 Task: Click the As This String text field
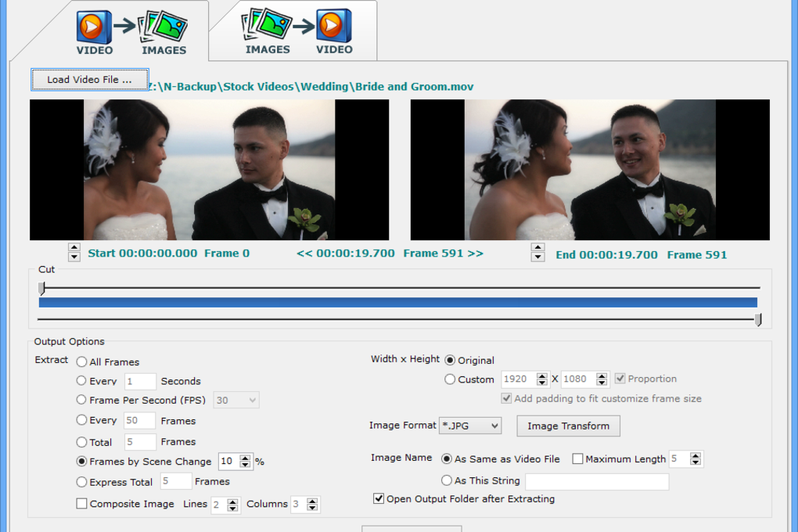[x=597, y=482]
